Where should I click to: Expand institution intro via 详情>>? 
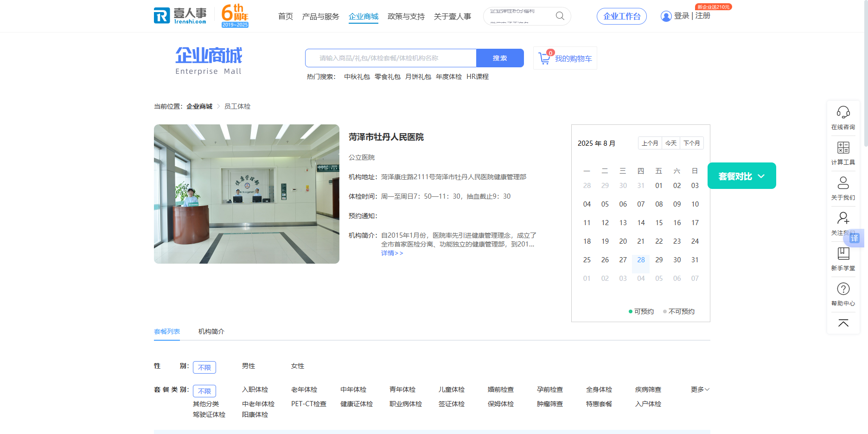click(392, 253)
